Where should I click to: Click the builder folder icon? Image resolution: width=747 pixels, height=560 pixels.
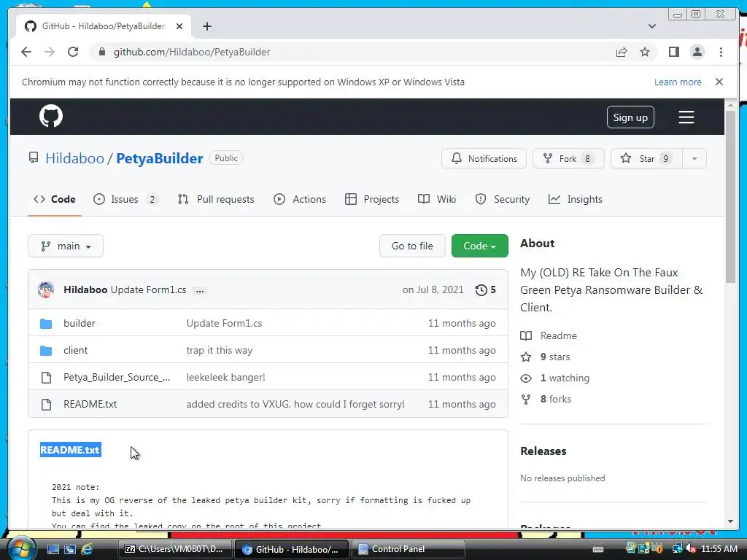pyautogui.click(x=46, y=324)
